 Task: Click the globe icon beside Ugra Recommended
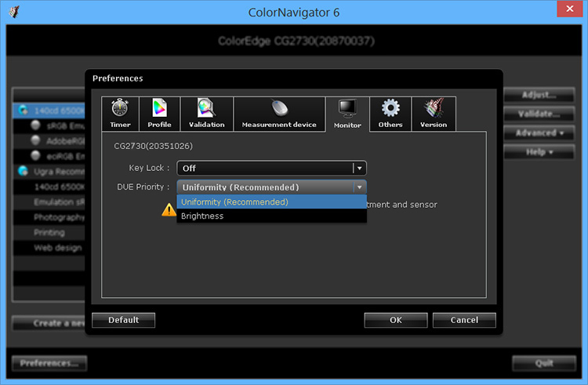[24, 171]
